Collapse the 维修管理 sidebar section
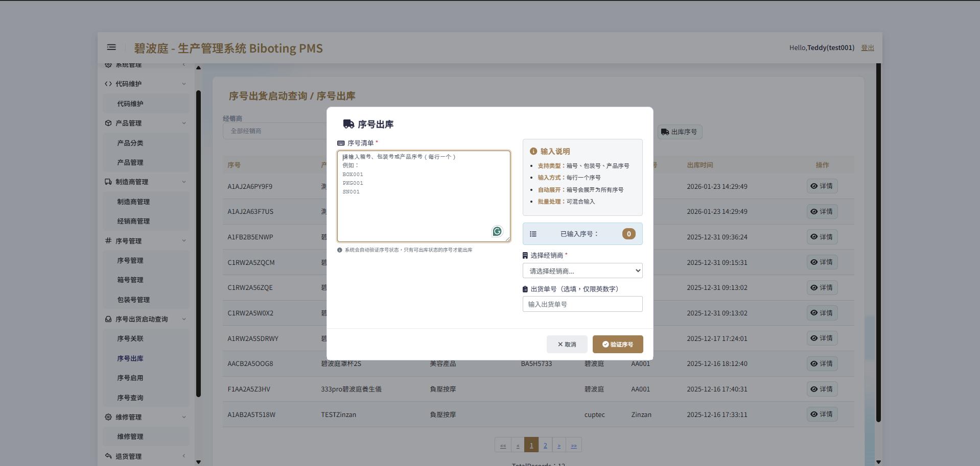Image resolution: width=980 pixels, height=466 pixels. [184, 417]
